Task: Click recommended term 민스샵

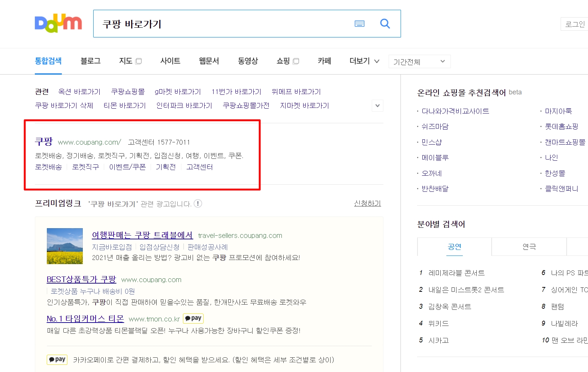Action: click(x=432, y=142)
